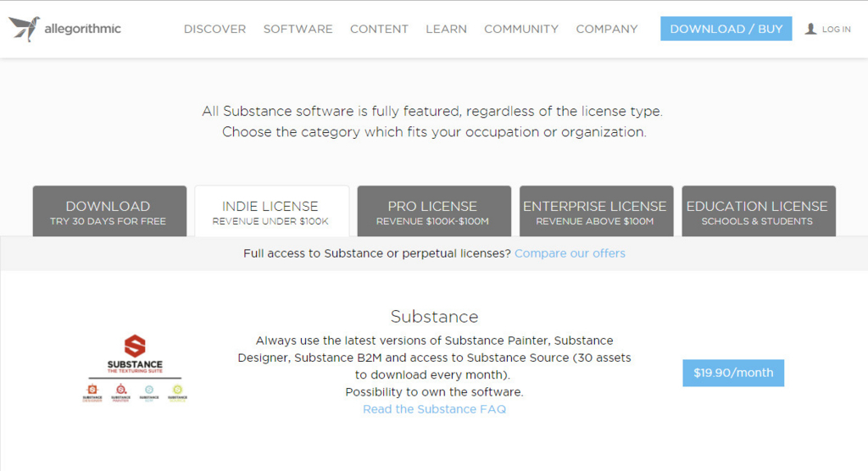Click the Download / Buy button
868x471 pixels.
click(726, 29)
